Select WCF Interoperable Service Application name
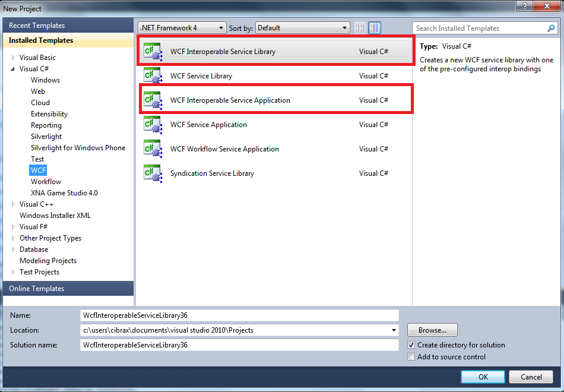564x392 pixels. [x=230, y=100]
